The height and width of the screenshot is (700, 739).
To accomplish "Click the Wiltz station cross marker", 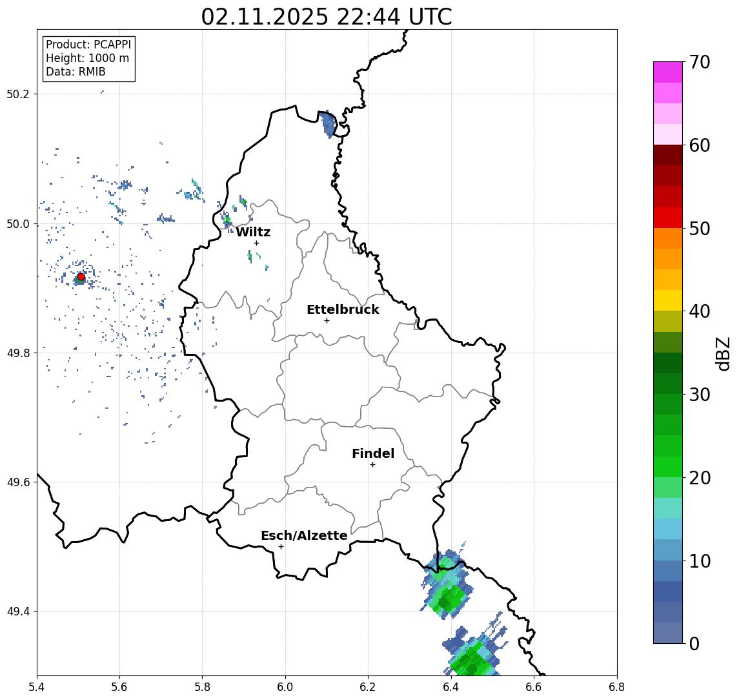I will [x=256, y=243].
